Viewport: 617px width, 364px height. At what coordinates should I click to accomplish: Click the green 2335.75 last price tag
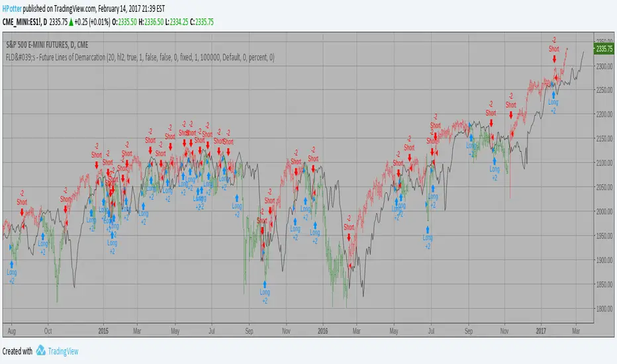(x=604, y=49)
